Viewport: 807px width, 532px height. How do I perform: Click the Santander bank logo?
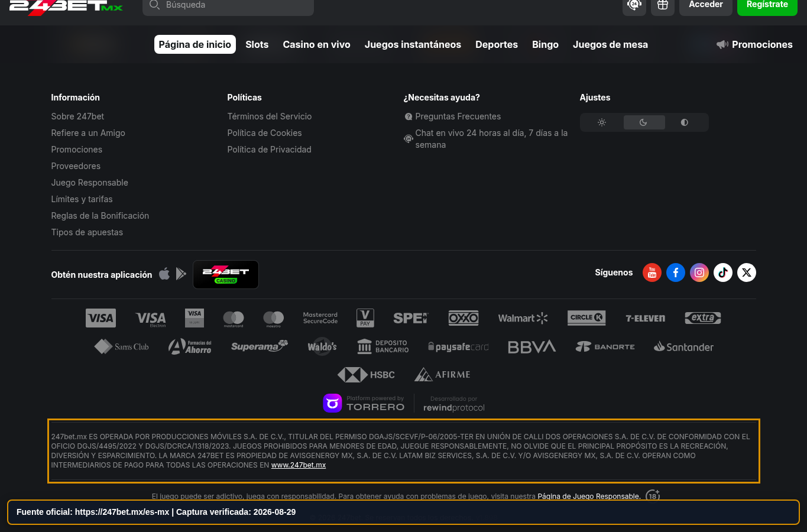point(684,347)
